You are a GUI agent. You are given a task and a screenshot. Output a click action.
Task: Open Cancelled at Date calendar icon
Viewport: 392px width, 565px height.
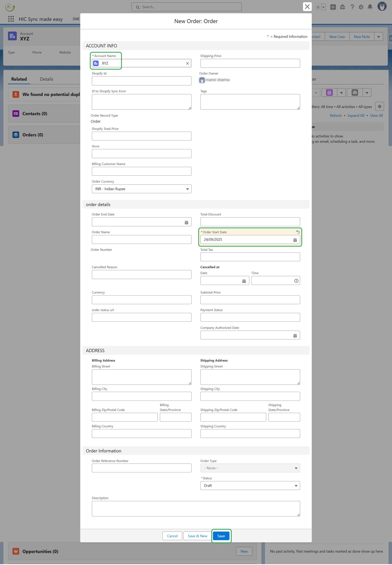244,281
